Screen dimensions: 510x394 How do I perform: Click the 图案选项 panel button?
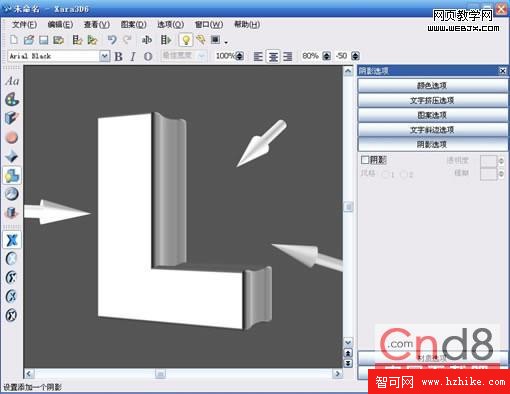point(432,115)
